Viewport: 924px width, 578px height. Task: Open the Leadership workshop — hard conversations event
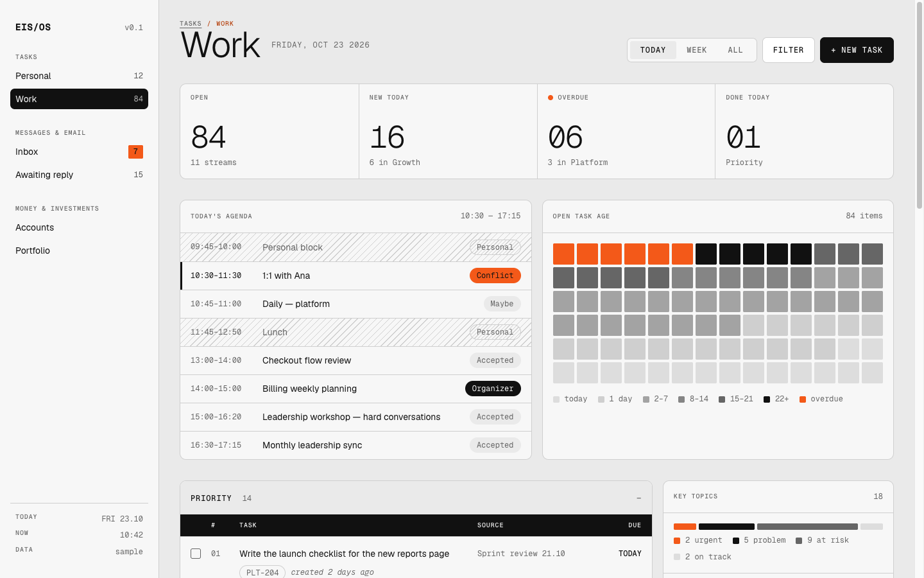[x=355, y=417]
